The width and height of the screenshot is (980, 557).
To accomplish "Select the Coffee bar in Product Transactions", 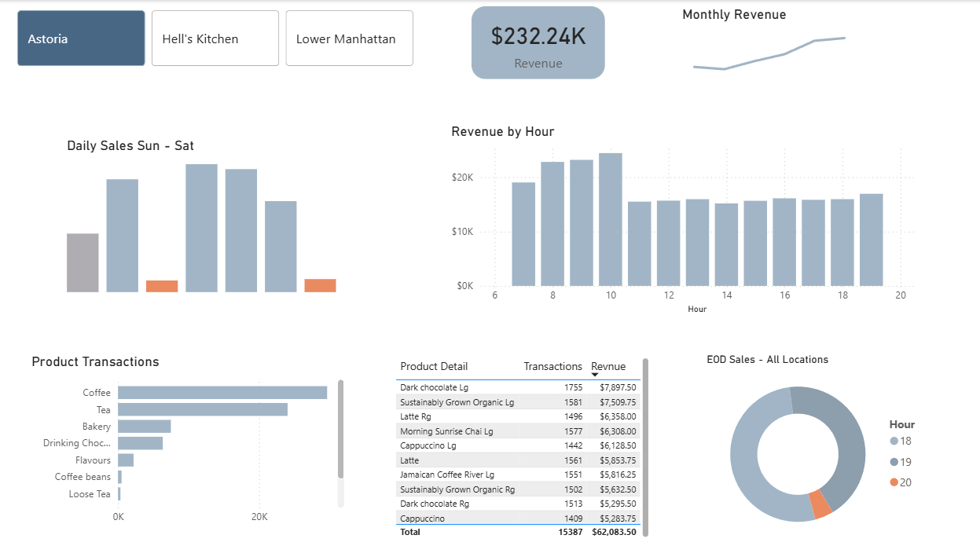I will pyautogui.click(x=222, y=393).
